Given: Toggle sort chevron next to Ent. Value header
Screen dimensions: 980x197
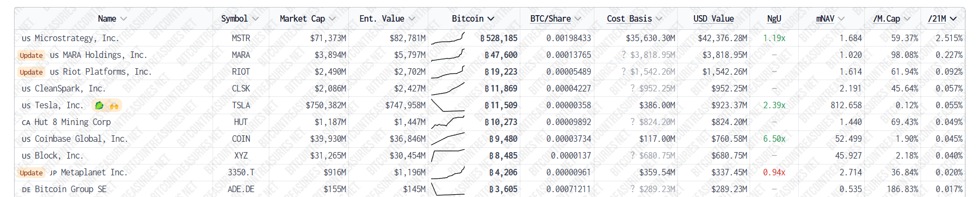Looking at the screenshot, I should pos(412,19).
